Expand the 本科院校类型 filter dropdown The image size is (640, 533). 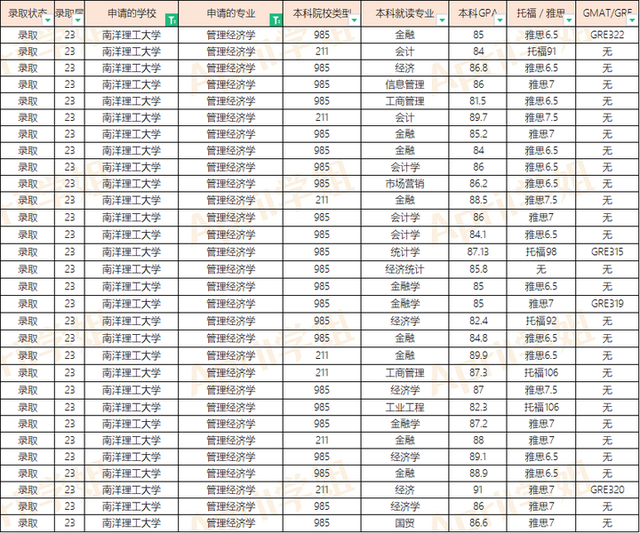pyautogui.click(x=354, y=20)
